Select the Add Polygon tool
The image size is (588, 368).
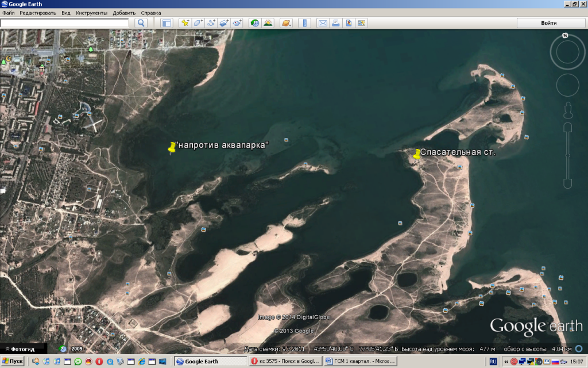[198, 23]
